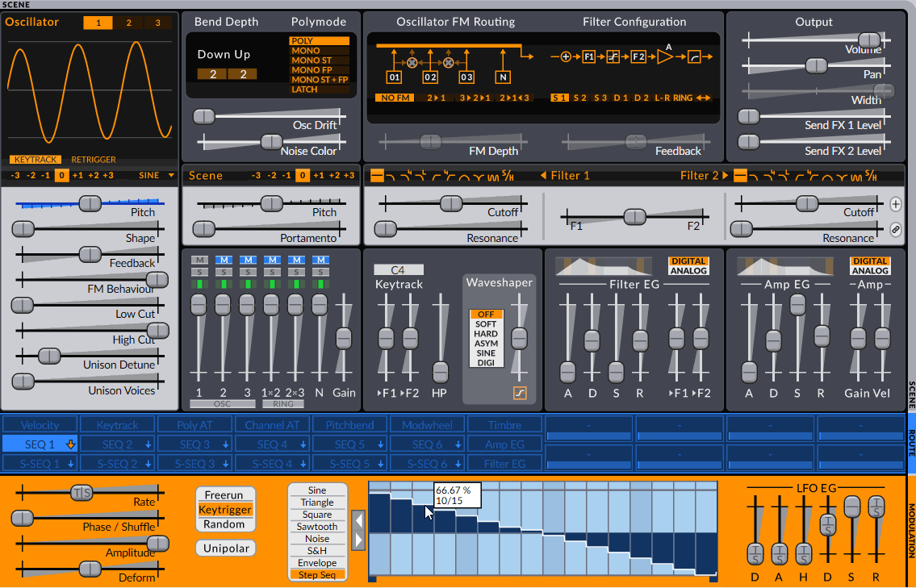Click the green filter routing indicator for noise N
This screenshot has width=916, height=588.
tap(320, 285)
